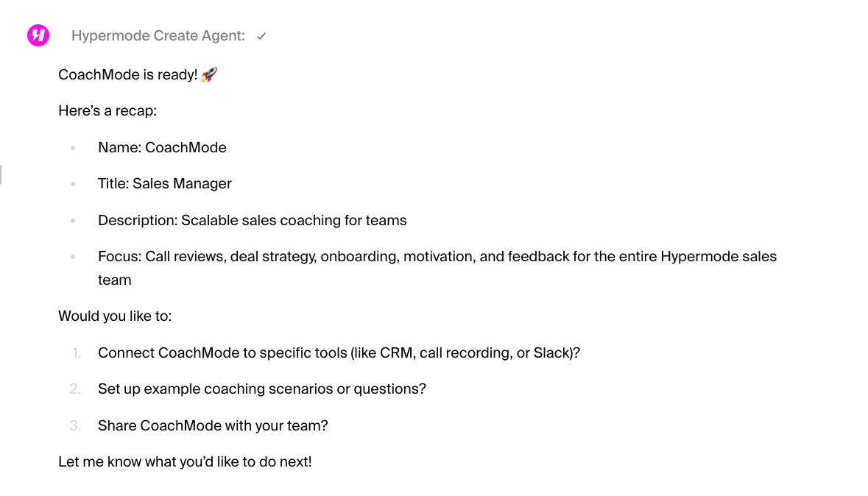Select the 'Name: CoachMode' bullet item

click(x=162, y=148)
